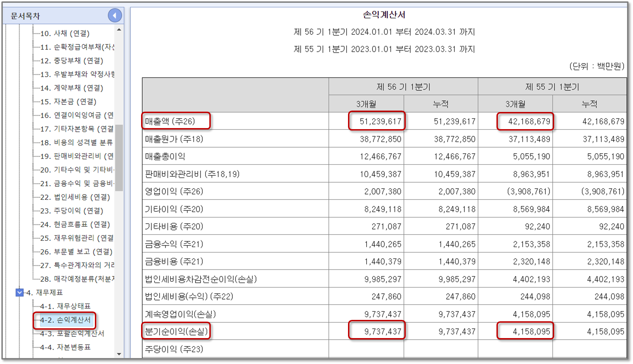Open 27. 특수관계자와의 거래 note
The image size is (633, 364).
[77, 265]
